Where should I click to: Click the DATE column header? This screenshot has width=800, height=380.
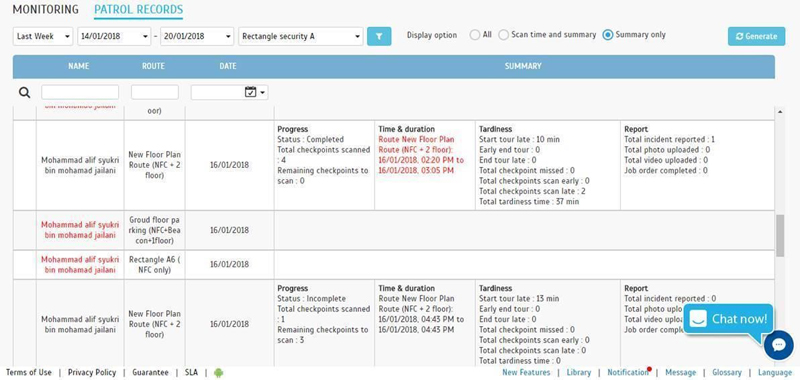pos(228,66)
